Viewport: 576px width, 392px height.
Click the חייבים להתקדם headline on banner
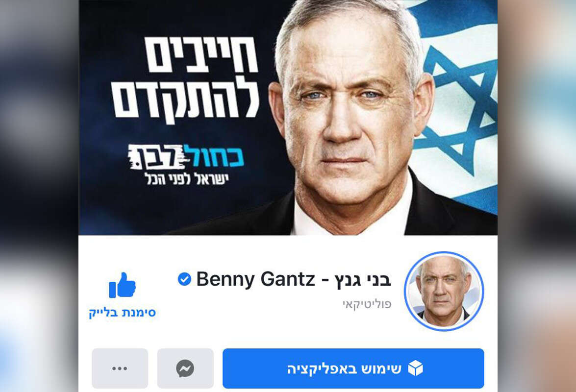tap(185, 78)
